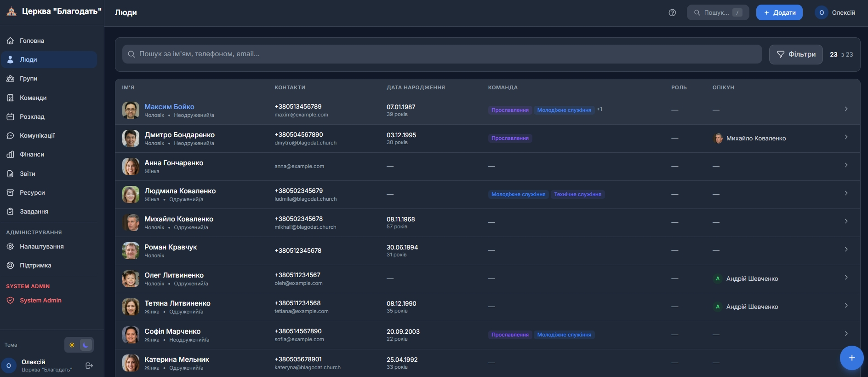Click the Налаштування gear icon
The height and width of the screenshot is (377, 868).
tap(10, 247)
